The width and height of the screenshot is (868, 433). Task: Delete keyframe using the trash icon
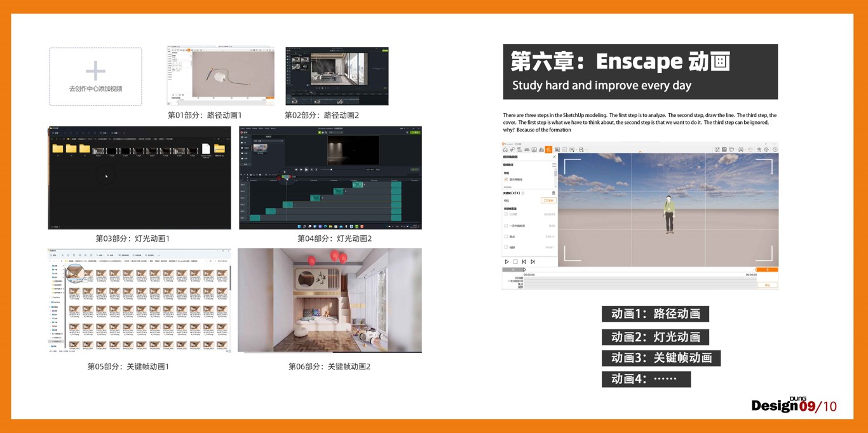(x=553, y=193)
